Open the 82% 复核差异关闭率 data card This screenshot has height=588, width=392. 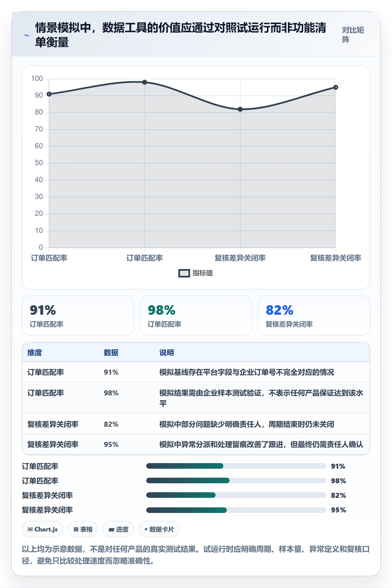click(x=314, y=315)
